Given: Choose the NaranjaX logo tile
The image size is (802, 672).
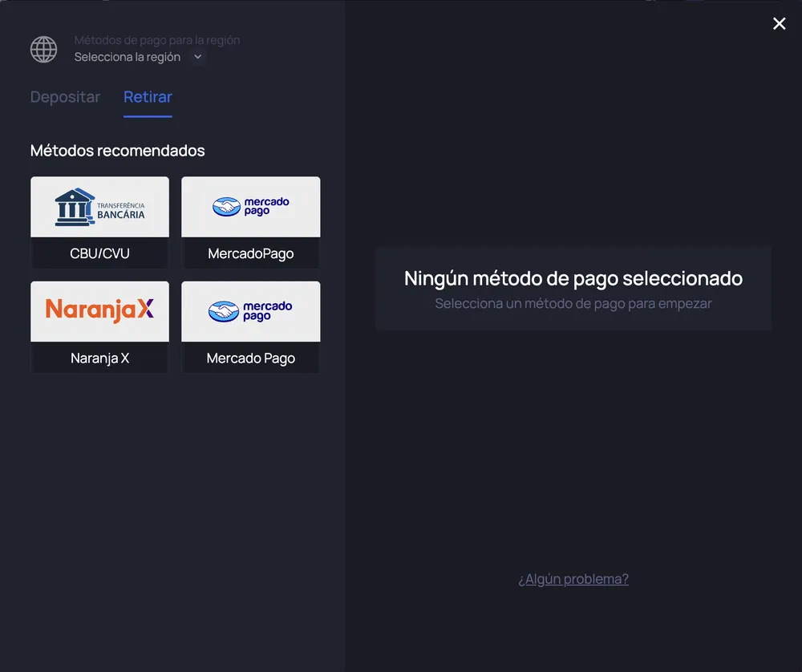Looking at the screenshot, I should (x=99, y=311).
